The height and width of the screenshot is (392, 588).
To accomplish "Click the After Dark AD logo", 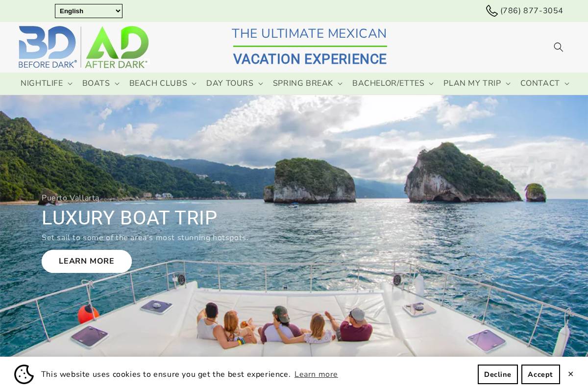I will [117, 47].
